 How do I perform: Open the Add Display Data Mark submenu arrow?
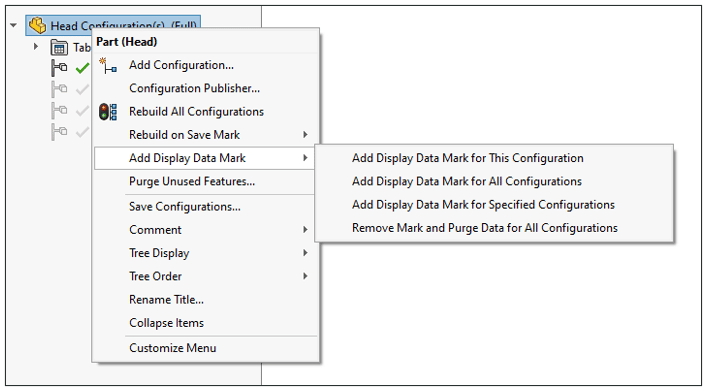click(x=305, y=158)
